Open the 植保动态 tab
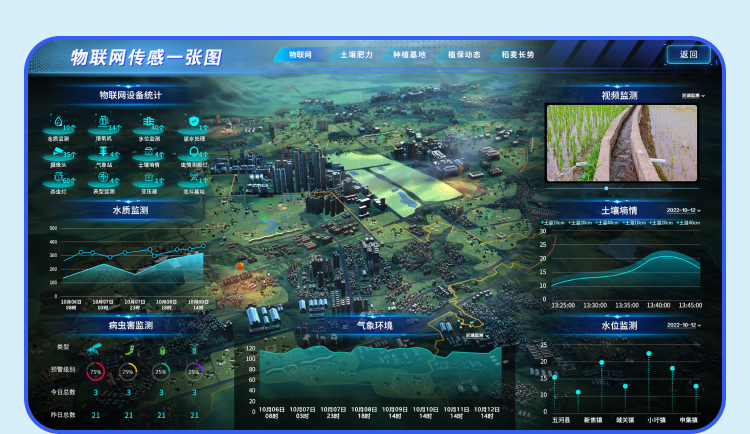Image resolution: width=750 pixels, height=434 pixels. [x=464, y=55]
